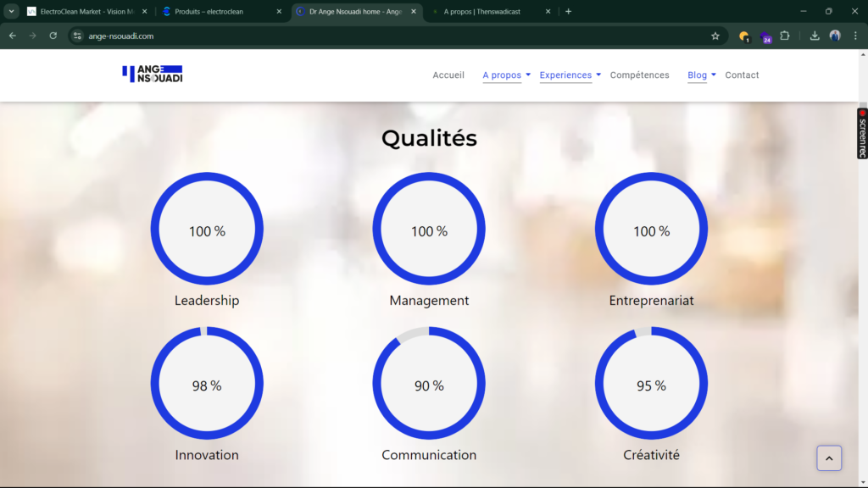This screenshot has width=868, height=488.
Task: Open the tab search dropdown
Action: [11, 12]
